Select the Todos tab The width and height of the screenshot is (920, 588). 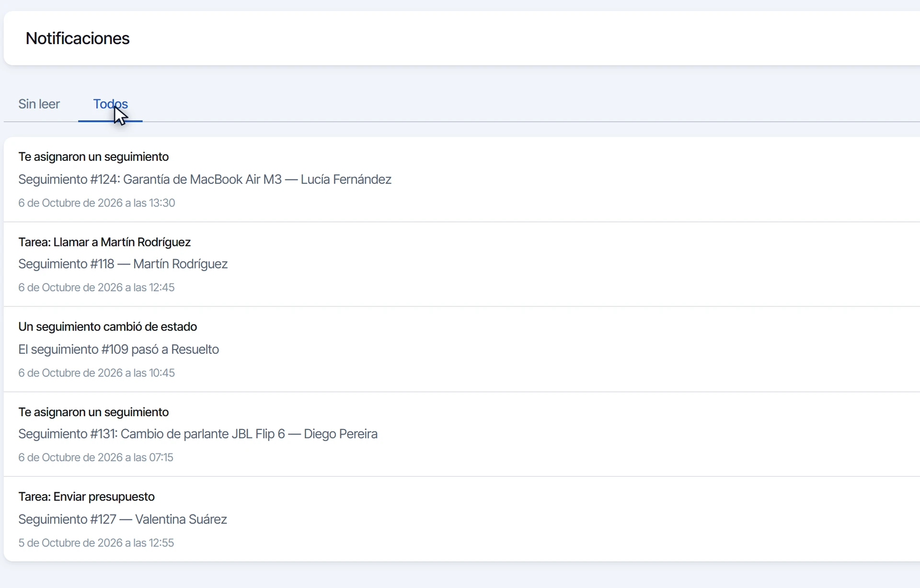click(110, 104)
